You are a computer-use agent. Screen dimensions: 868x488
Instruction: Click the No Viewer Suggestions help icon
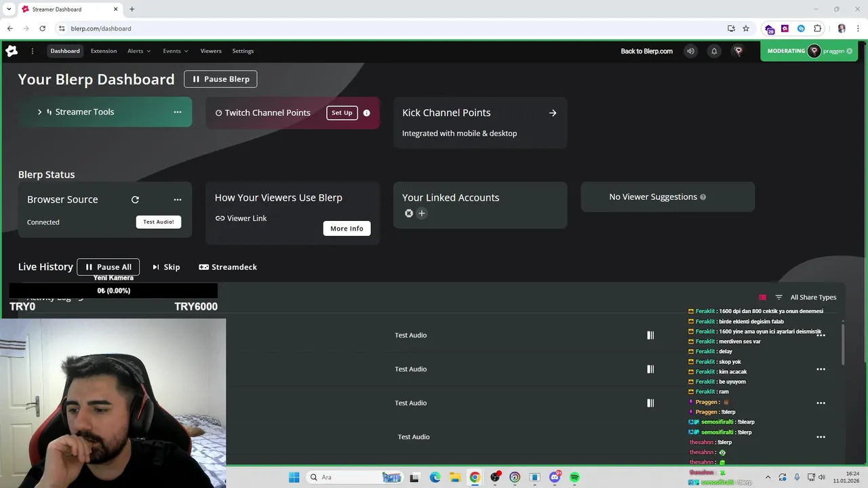coord(703,197)
